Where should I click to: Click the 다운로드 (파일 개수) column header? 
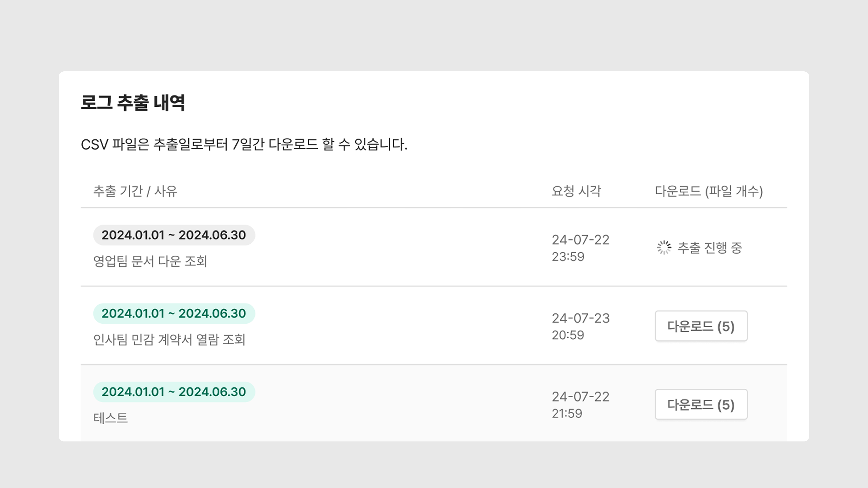point(709,191)
